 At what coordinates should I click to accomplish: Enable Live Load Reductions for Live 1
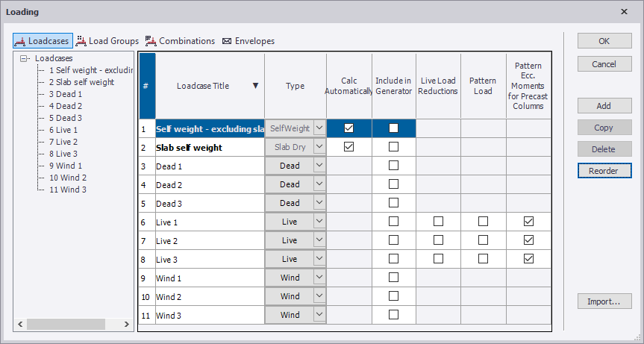(x=438, y=222)
